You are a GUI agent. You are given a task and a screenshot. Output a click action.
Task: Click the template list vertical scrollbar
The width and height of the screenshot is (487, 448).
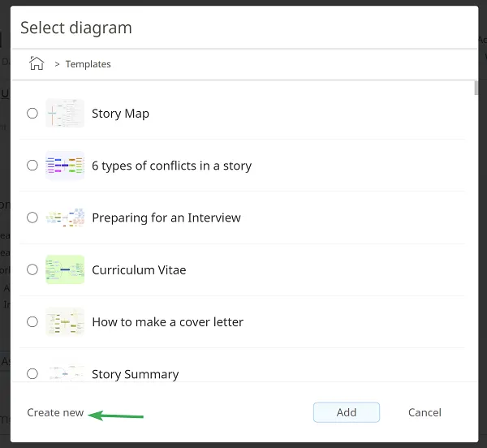(476, 89)
